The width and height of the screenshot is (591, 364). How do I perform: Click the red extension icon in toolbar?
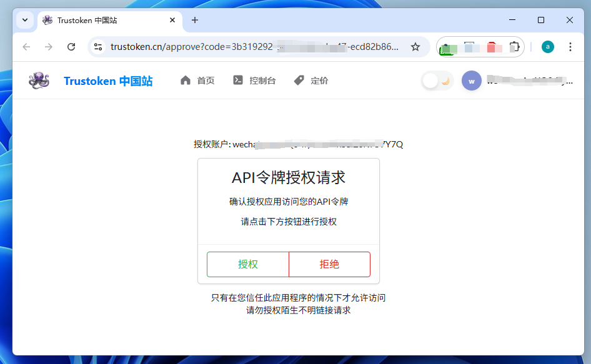(492, 47)
